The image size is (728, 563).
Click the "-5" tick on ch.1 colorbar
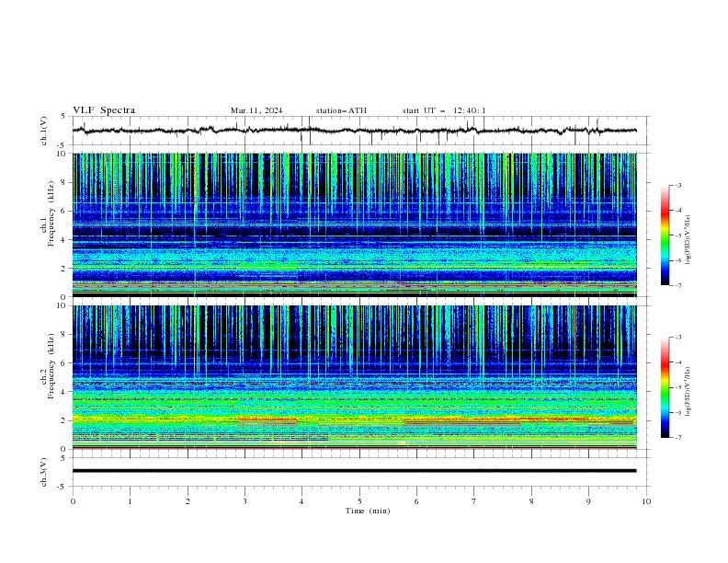(678, 236)
